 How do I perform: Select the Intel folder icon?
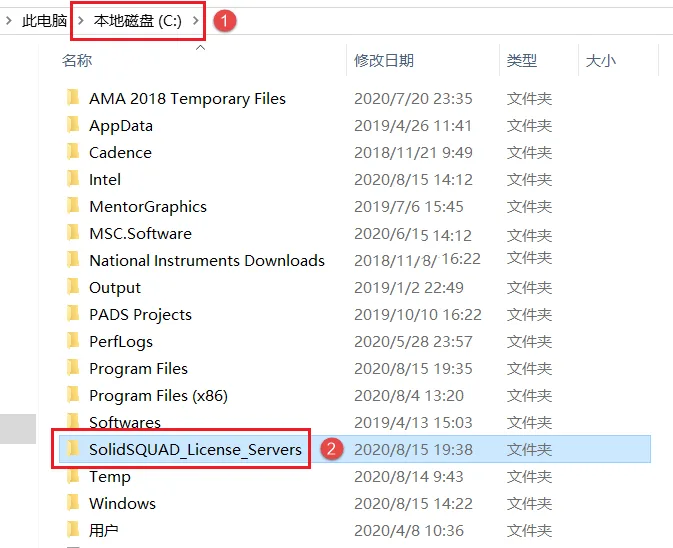click(73, 179)
